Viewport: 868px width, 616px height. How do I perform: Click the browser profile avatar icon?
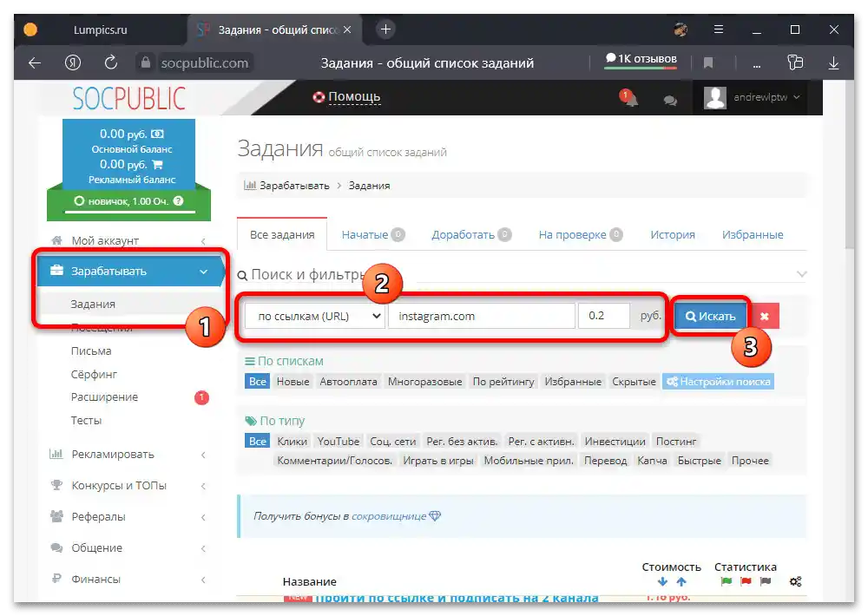(x=681, y=29)
